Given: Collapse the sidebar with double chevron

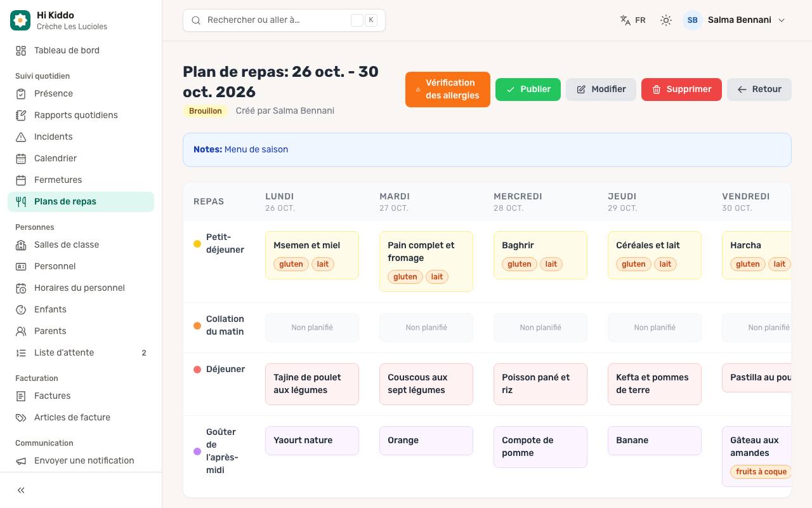Looking at the screenshot, I should pos(21,490).
